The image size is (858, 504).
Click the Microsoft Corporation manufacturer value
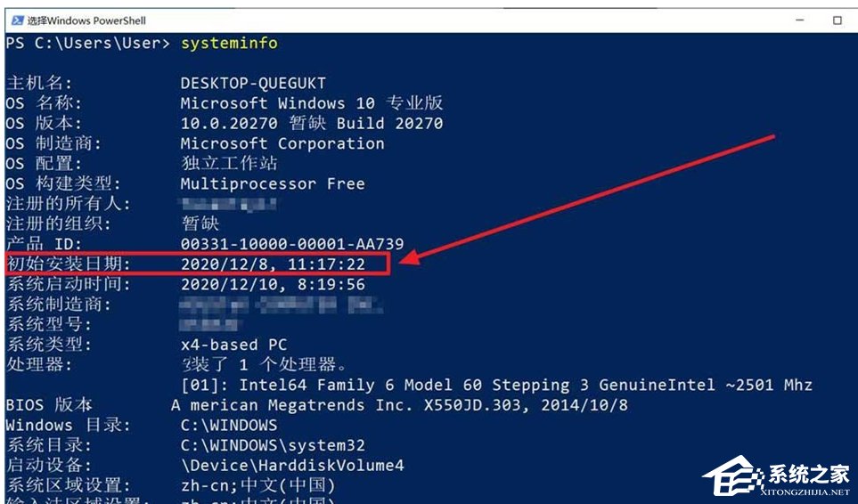[x=282, y=143]
